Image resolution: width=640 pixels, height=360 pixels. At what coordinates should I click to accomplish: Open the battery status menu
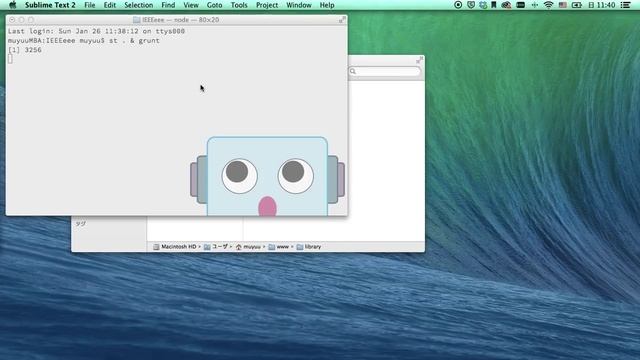click(x=577, y=5)
